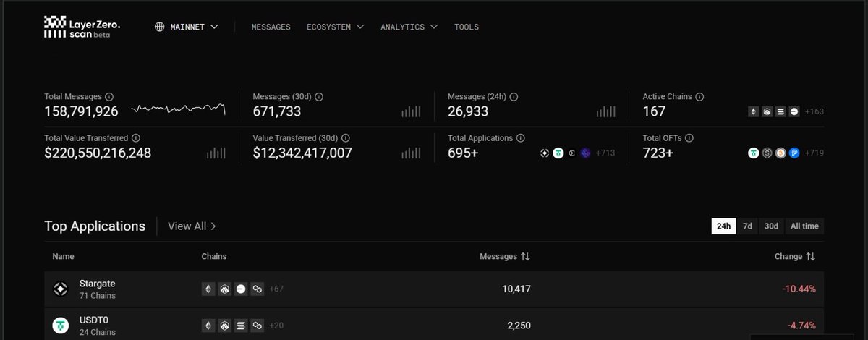Click the LayerZero Scan logo
The width and height of the screenshot is (868, 340).
click(82, 27)
